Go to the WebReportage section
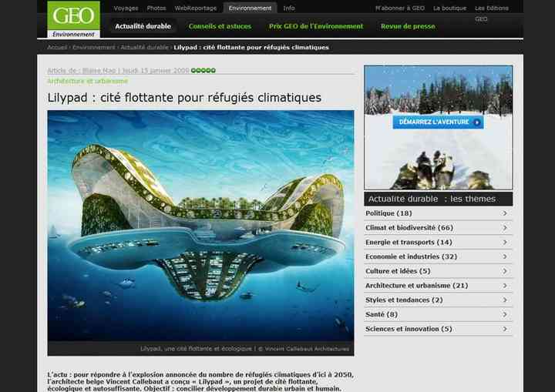 195,8
